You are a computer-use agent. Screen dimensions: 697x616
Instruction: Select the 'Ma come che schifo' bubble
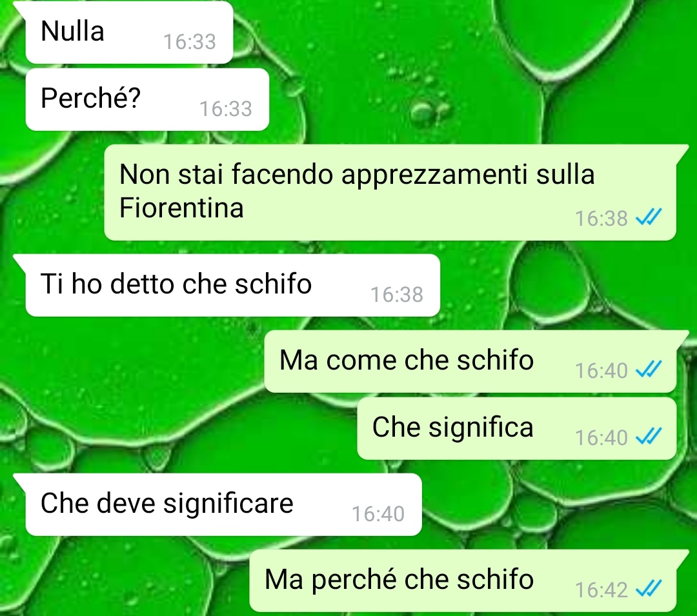[470, 361]
